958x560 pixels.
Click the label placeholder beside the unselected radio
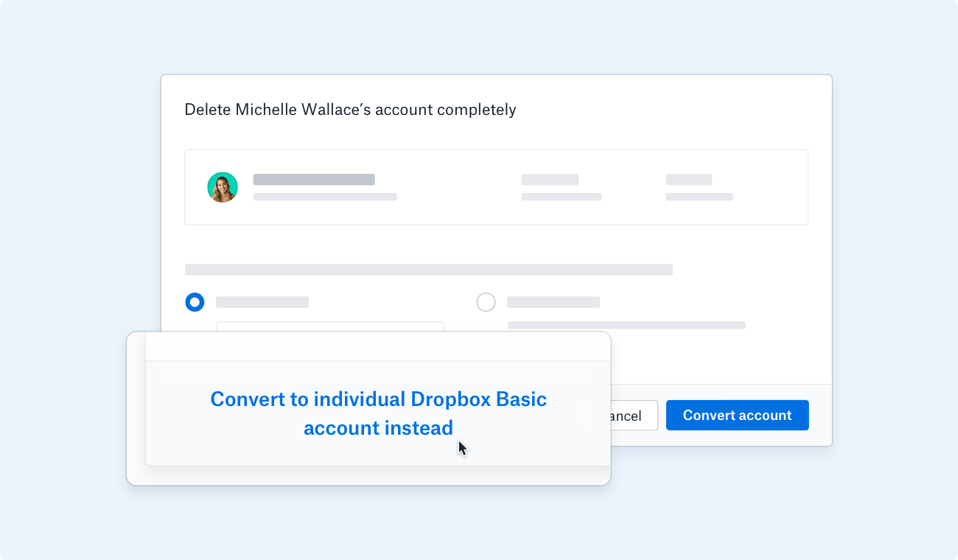(x=553, y=302)
